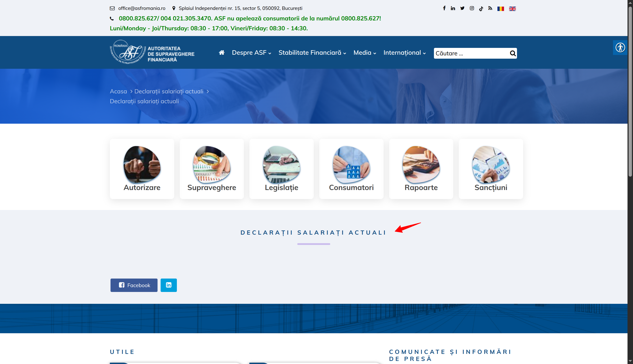Go to the home page icon
The image size is (633, 364).
[221, 53]
